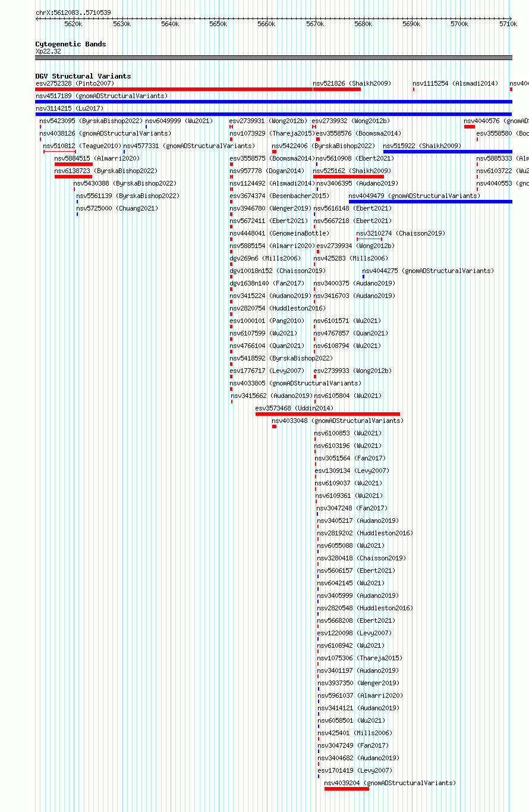Select nsv5725000 (Chuang2021) variant label
This screenshot has height=812, width=529.
click(x=117, y=208)
